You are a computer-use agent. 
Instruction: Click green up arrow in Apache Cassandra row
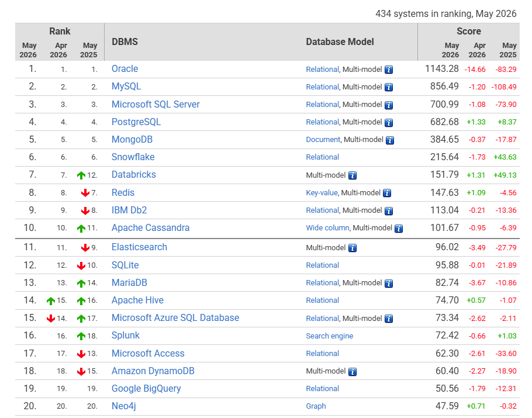tap(81, 229)
